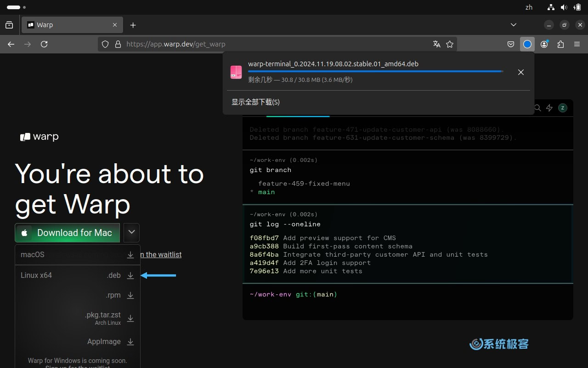The width and height of the screenshot is (588, 368).
Task: Click the Download for Mac button
Action: 67,233
